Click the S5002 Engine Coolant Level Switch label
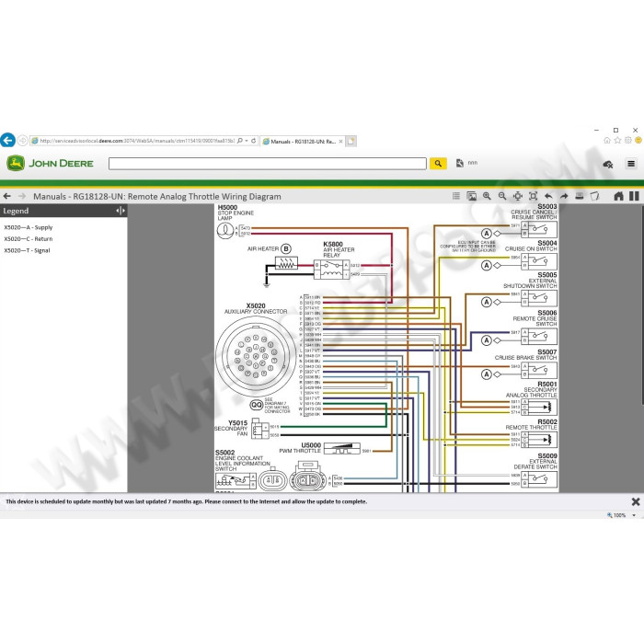Viewport: 644px width, 644px height. (x=242, y=460)
